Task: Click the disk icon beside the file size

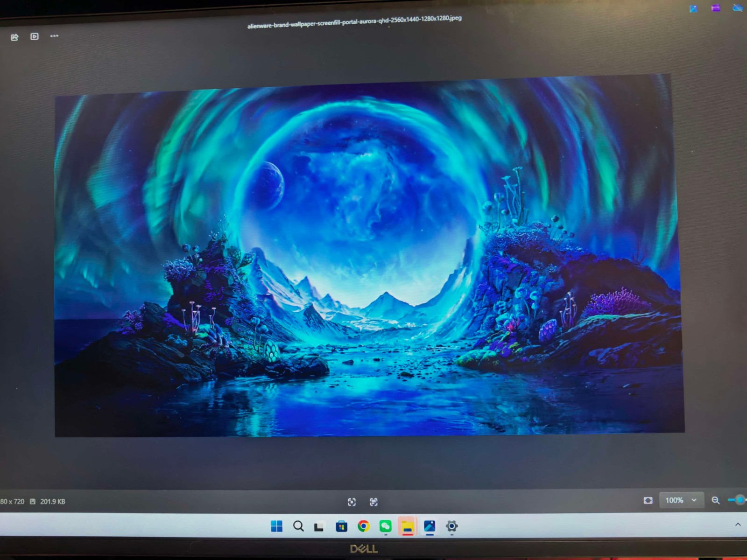Action: pos(33,502)
